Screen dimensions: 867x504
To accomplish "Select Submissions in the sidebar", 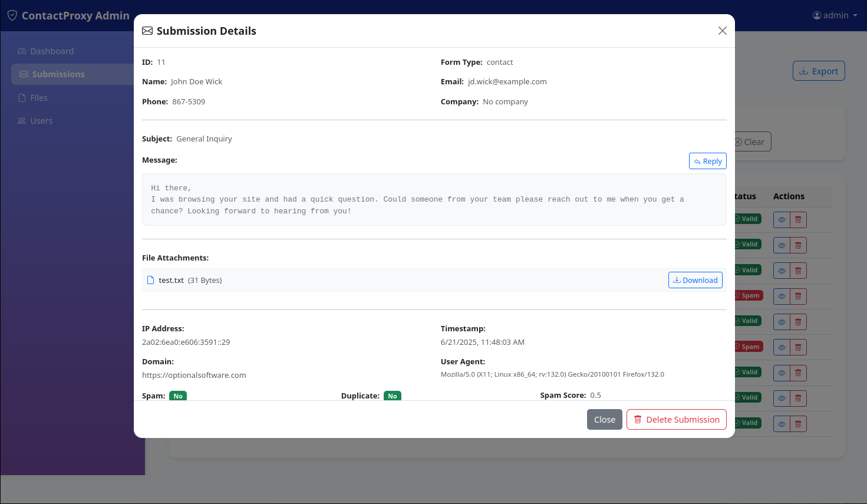I will pyautogui.click(x=58, y=74).
